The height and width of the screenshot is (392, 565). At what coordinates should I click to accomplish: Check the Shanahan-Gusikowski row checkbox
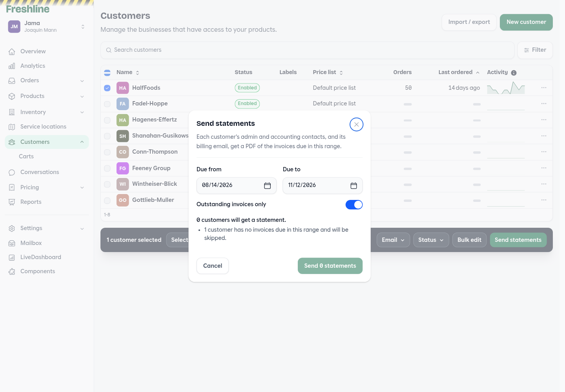[107, 136]
